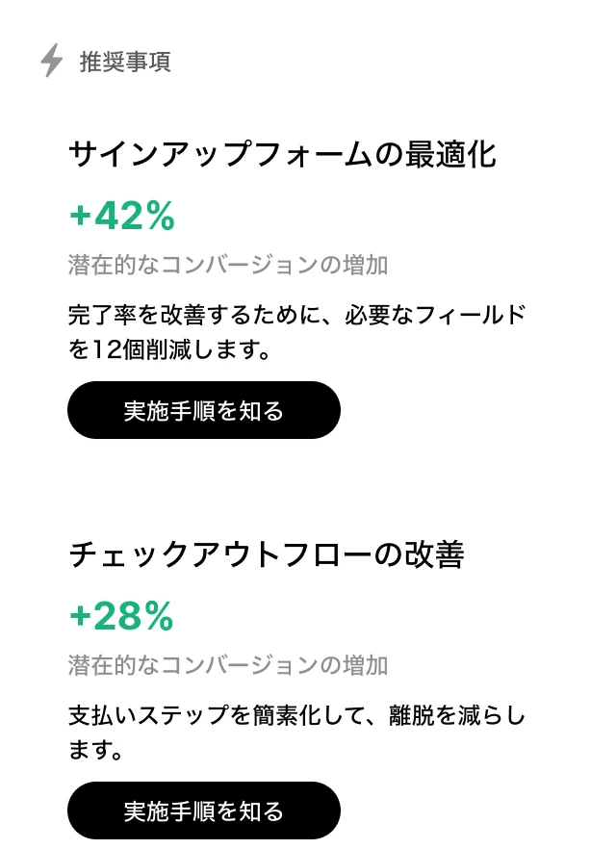Image resolution: width=616 pixels, height=849 pixels.
Task: Open 実施手順を知る for signup form optimization
Action: [204, 410]
